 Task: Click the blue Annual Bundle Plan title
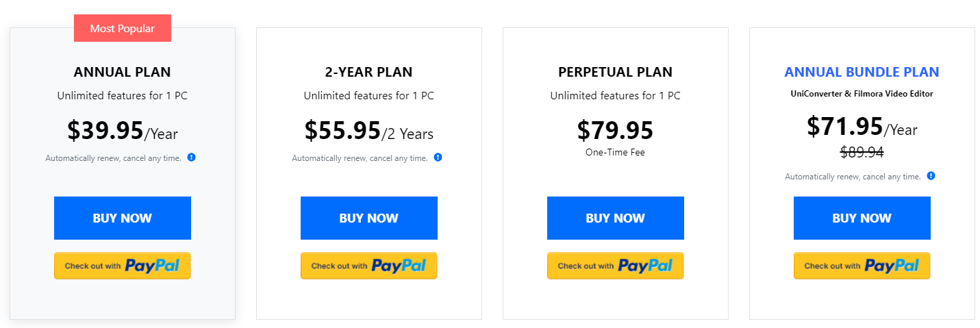click(x=862, y=72)
